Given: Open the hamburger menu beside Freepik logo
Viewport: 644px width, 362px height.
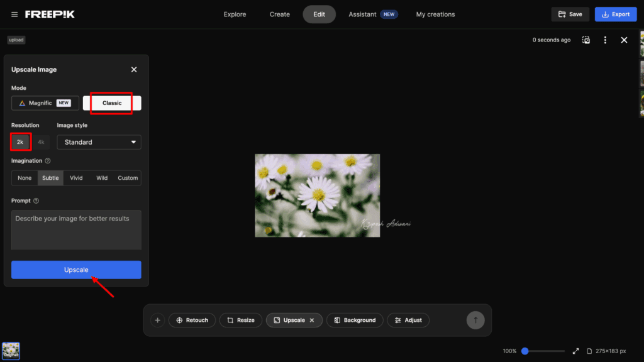Looking at the screenshot, I should coord(14,14).
